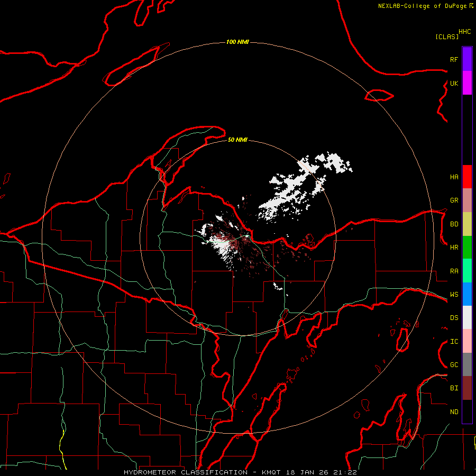Click the dark red BI legend swatch
This screenshot has height=476, width=476.
click(467, 388)
